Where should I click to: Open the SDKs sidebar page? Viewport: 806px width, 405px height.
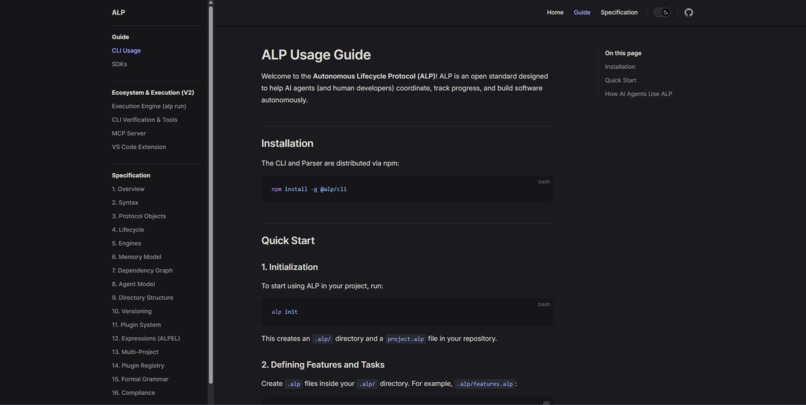(x=119, y=64)
